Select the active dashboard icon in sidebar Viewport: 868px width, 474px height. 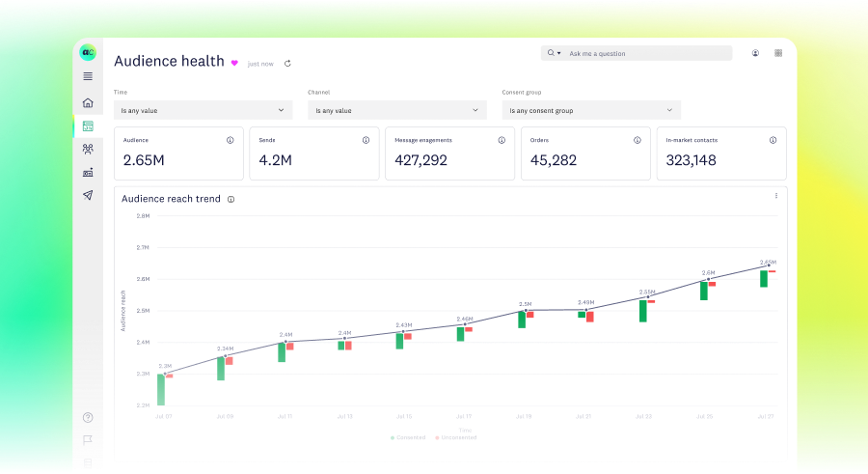[88, 126]
